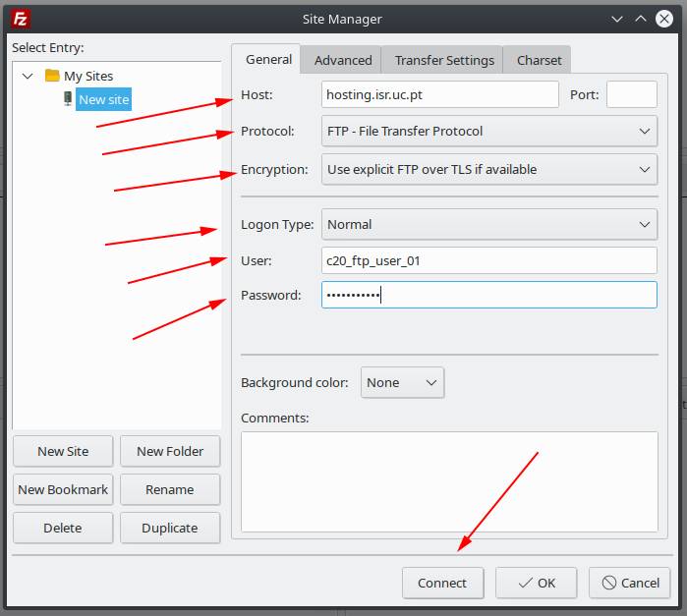Click the My Sites folder icon
This screenshot has height=616, width=687.
click(x=52, y=76)
